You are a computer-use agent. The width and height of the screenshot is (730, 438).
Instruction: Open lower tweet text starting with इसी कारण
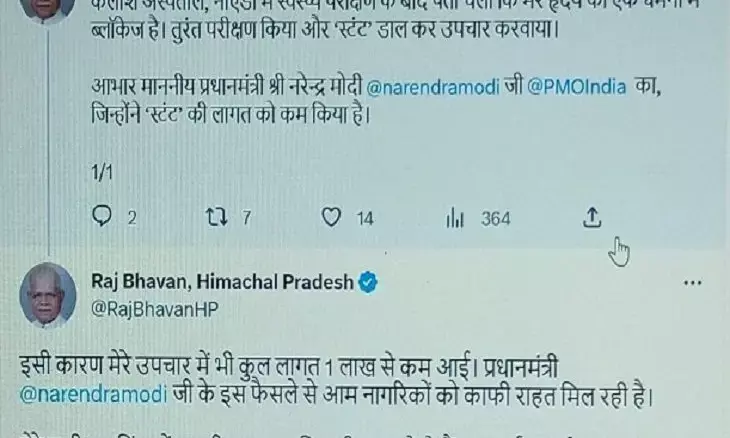(x=336, y=380)
